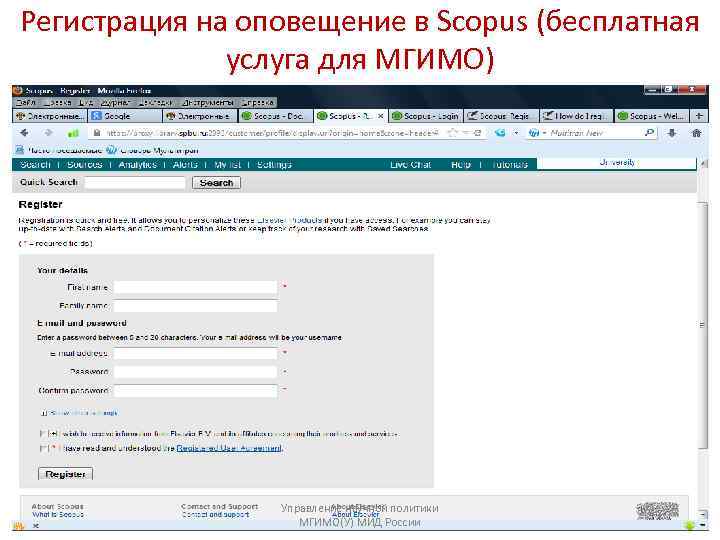The height and width of the screenshot is (540, 720).
Task: Open the Инструменты menu
Action: [208, 102]
